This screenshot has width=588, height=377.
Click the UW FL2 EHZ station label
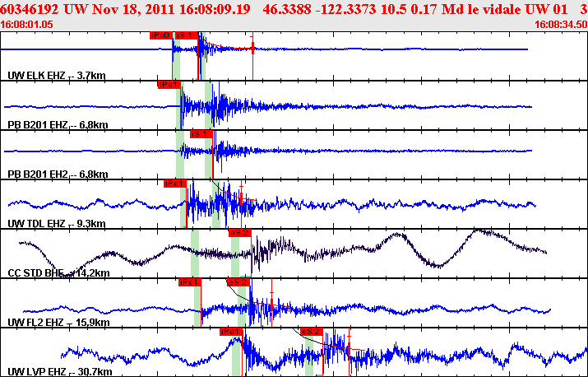coord(59,323)
